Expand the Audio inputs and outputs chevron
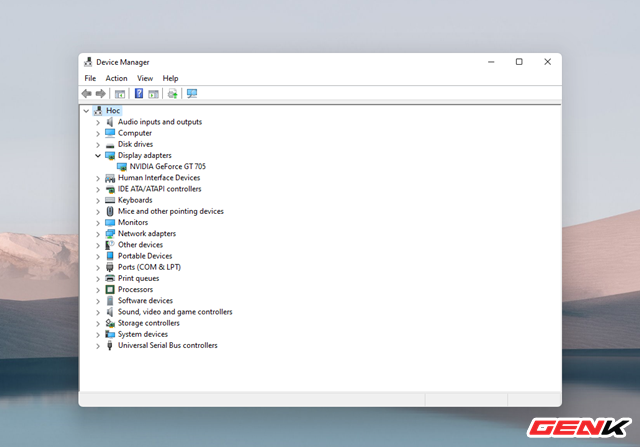Viewport: 640px width, 447px height. coord(98,122)
